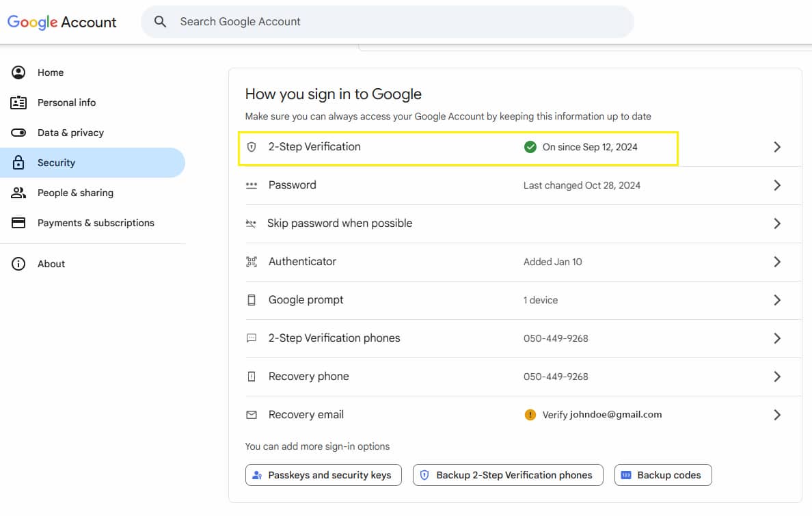Screen dimensions: 812x516
Task: Select the Security menu item
Action: [57, 163]
